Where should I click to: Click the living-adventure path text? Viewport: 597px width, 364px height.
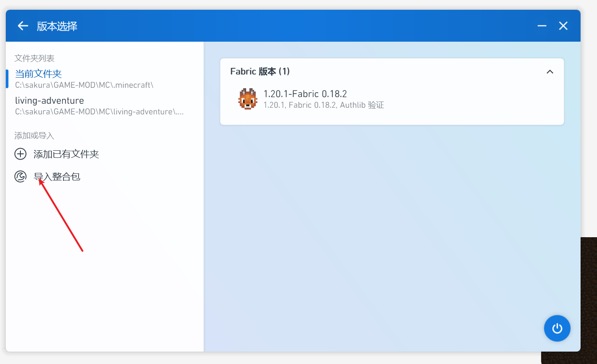[99, 112]
